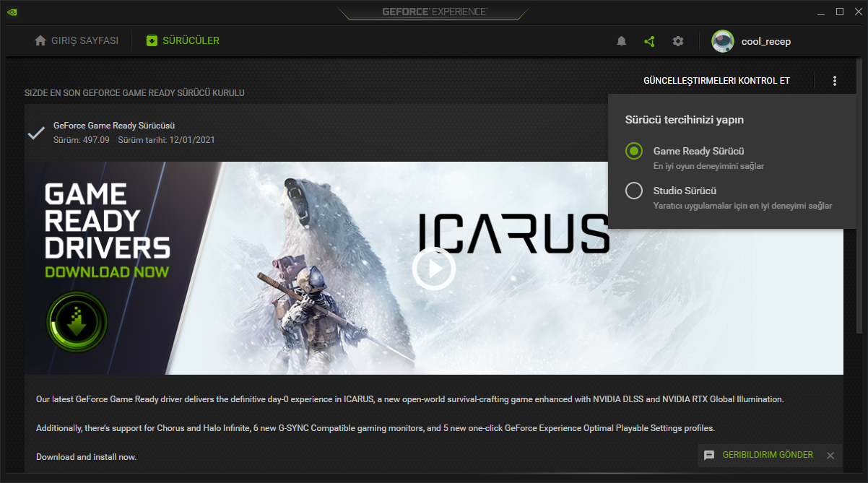Click 'Yaratıcı uygulamalar için' description text
The width and height of the screenshot is (868, 483).
coord(742,206)
